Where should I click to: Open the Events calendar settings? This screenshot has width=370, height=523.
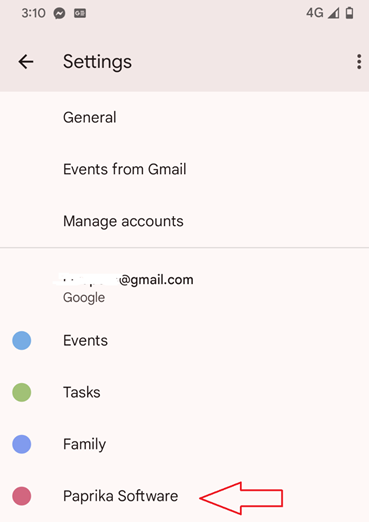(x=185, y=341)
